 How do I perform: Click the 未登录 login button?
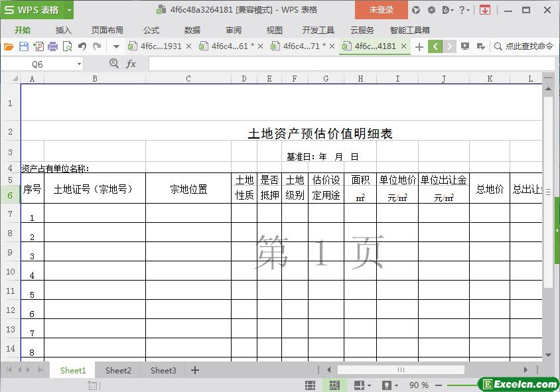point(381,10)
